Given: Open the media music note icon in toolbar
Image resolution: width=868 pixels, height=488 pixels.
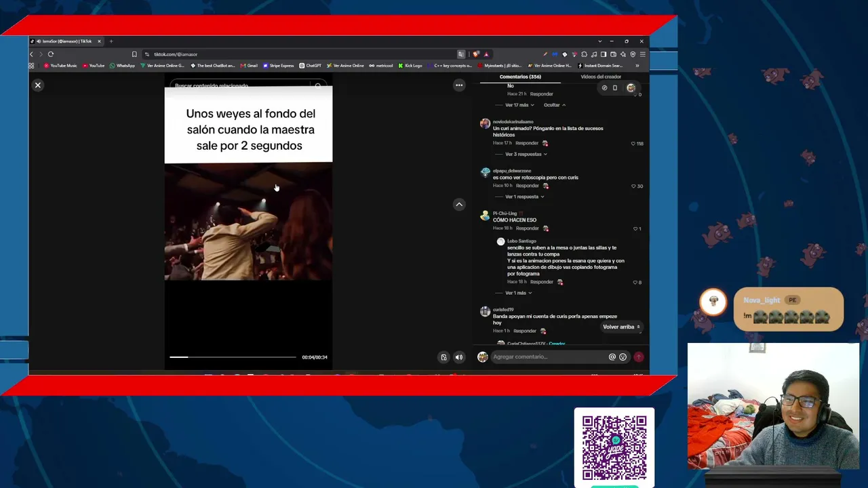Looking at the screenshot, I should 594,54.
